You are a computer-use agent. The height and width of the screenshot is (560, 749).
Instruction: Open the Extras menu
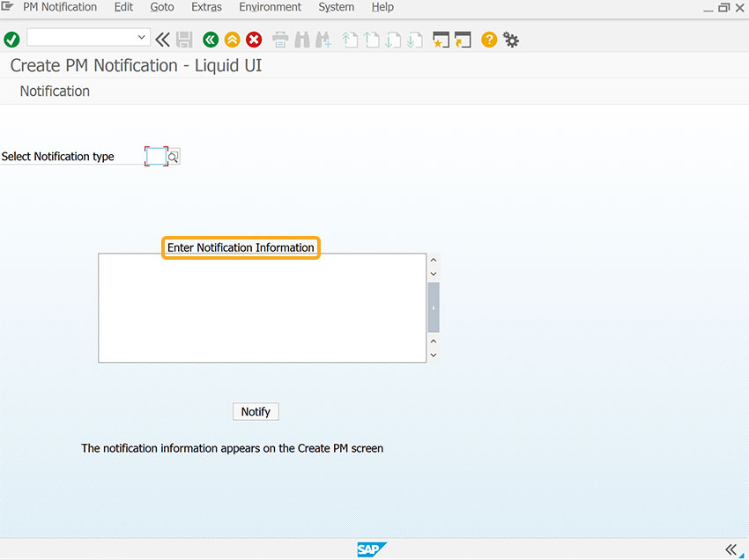click(x=206, y=7)
